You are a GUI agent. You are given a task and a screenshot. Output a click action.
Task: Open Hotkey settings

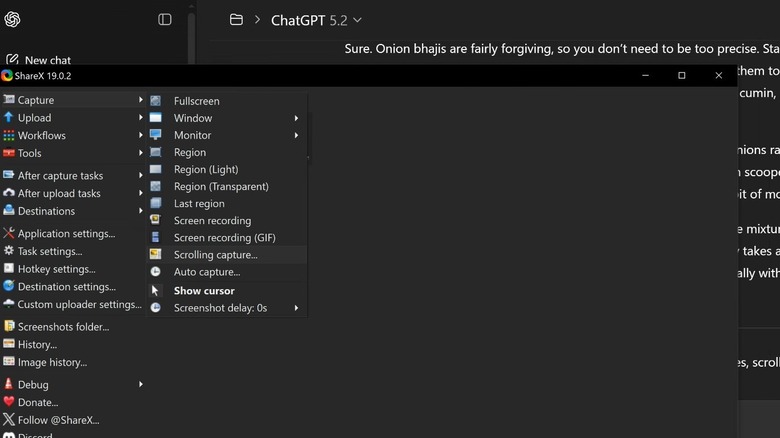tap(56, 269)
